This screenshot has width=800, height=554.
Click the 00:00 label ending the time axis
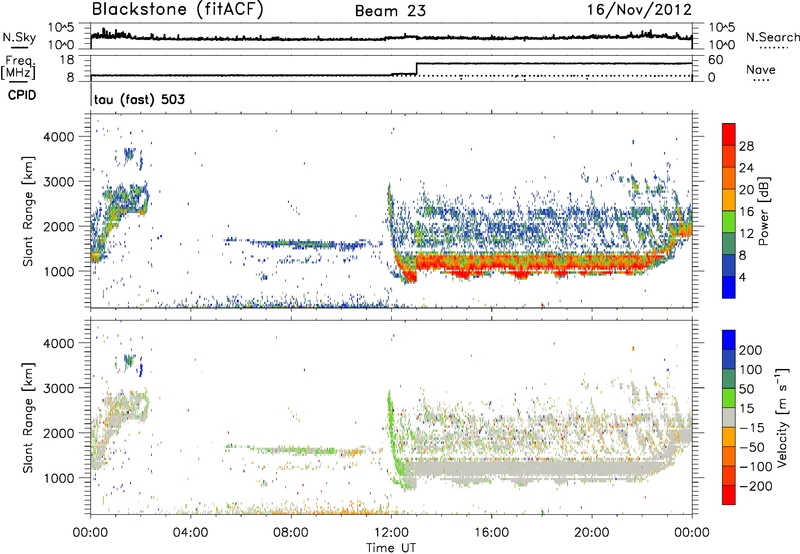pos(692,533)
